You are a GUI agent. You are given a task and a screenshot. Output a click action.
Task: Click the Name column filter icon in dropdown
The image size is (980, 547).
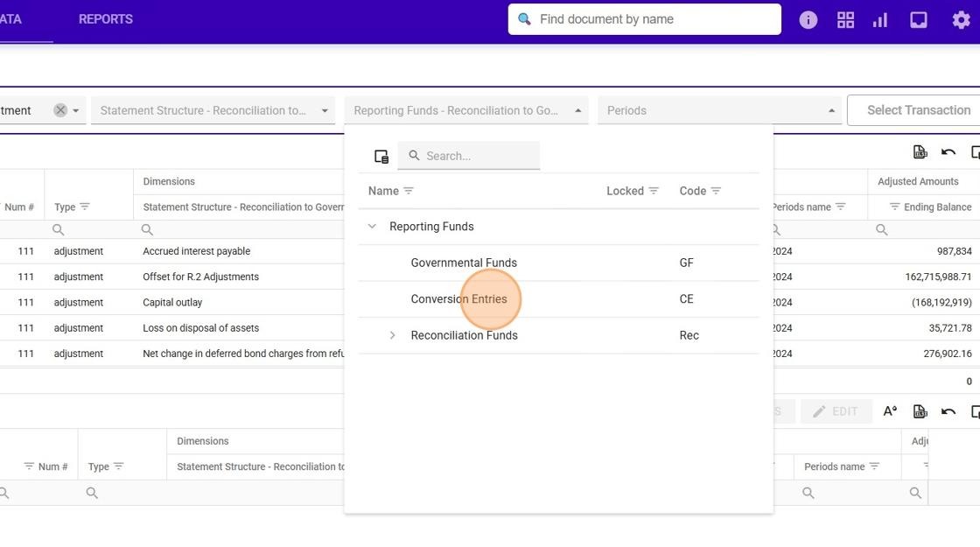409,191
